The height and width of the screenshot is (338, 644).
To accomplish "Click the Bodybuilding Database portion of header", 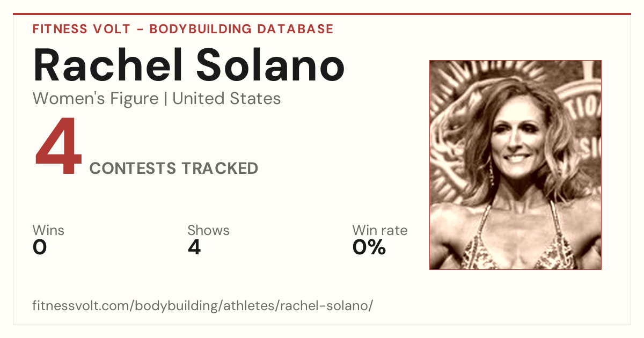I will 241,29.
